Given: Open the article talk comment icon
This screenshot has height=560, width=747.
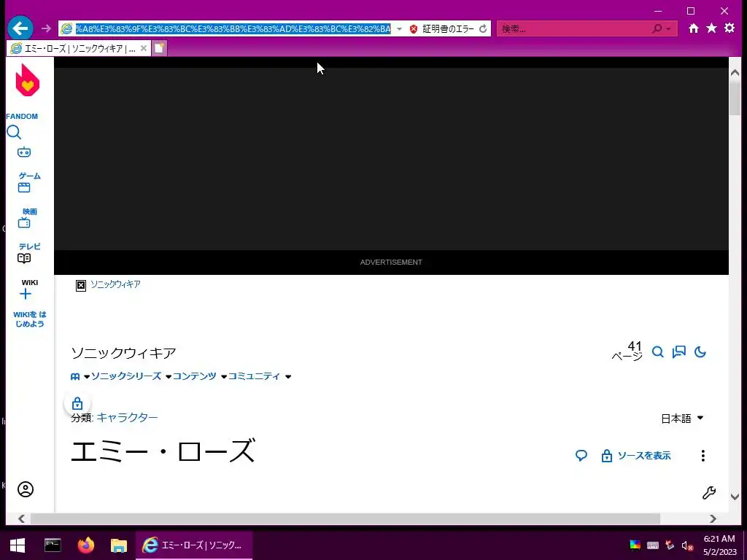Looking at the screenshot, I should tap(581, 456).
